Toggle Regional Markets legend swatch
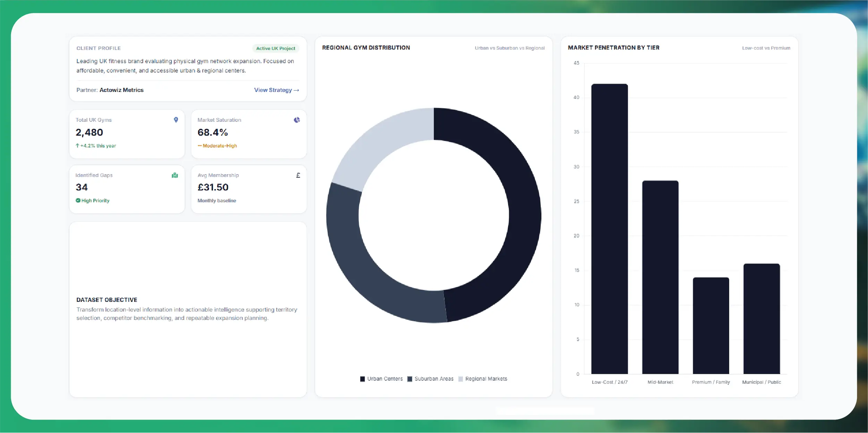 461,379
